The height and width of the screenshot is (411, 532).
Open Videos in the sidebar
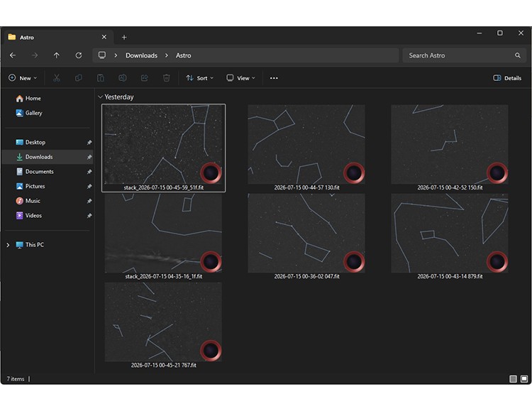48,215
